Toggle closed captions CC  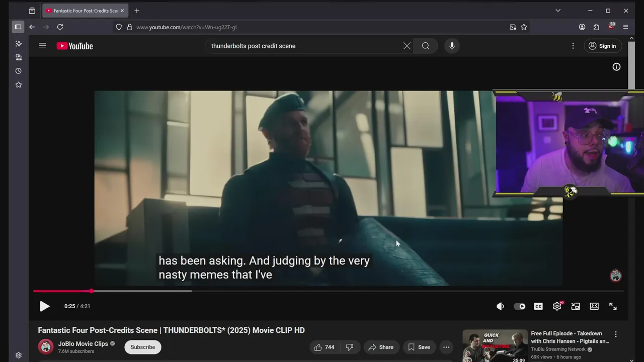(x=538, y=306)
